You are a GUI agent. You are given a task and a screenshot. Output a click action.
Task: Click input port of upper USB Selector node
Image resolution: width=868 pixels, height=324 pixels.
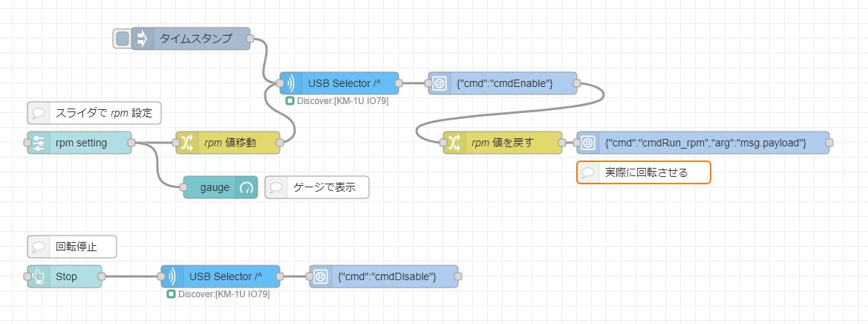click(x=279, y=84)
